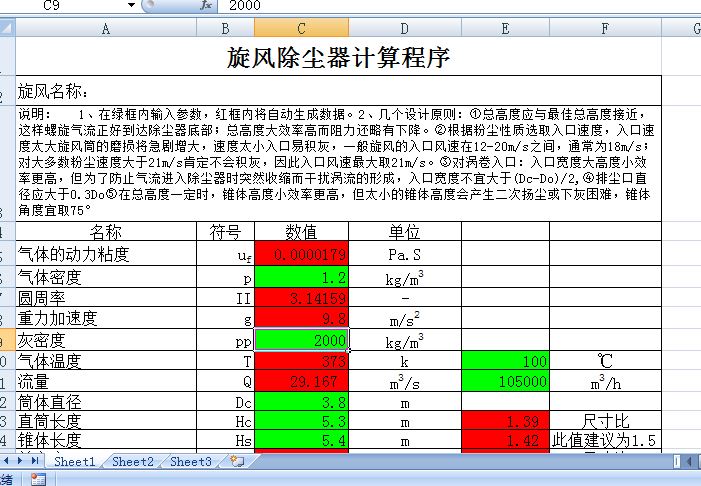The height and width of the screenshot is (486, 701).
Task: Click the green cell with 105000
Action: coord(505,381)
